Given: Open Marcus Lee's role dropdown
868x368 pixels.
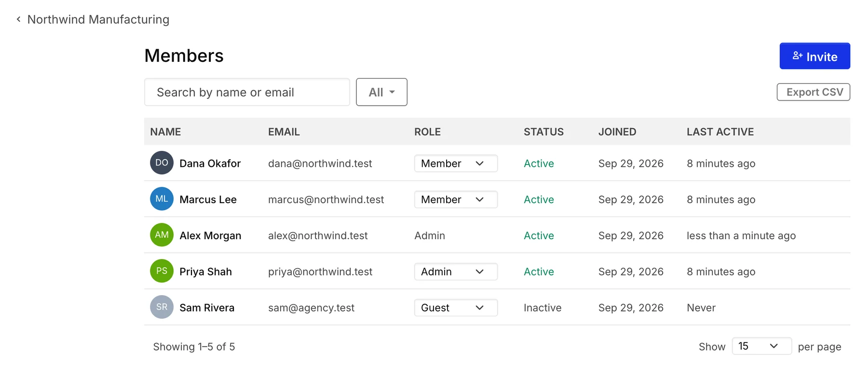Looking at the screenshot, I should 456,200.
